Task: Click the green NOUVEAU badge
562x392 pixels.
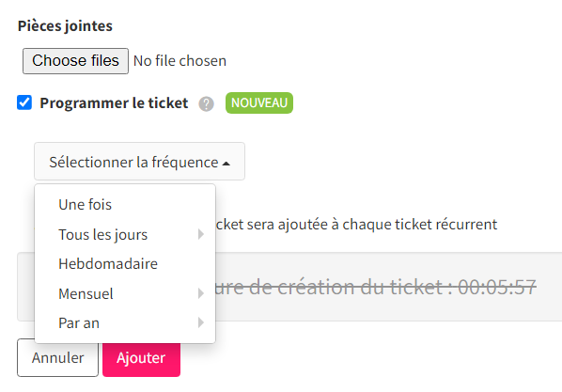Action: click(259, 102)
